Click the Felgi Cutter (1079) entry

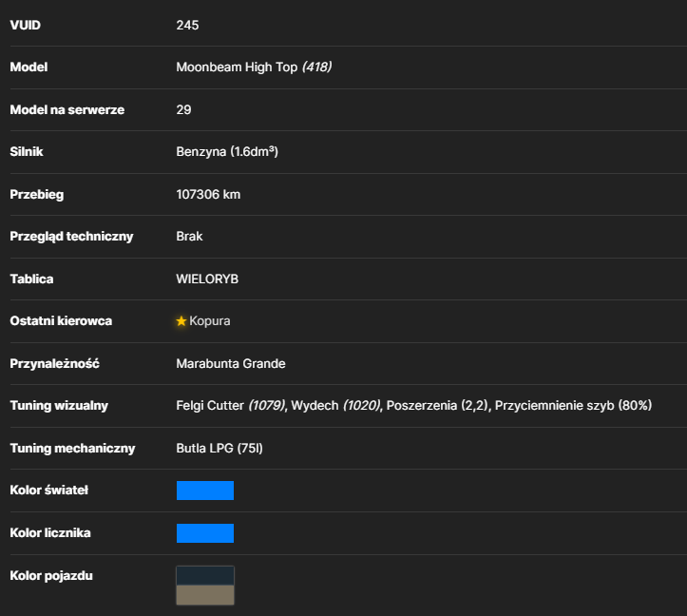(x=231, y=406)
